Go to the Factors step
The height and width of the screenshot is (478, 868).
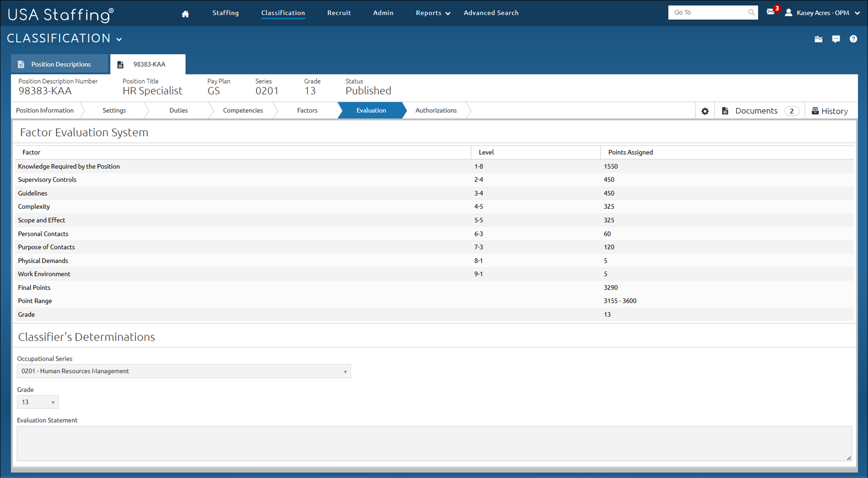tap(307, 110)
